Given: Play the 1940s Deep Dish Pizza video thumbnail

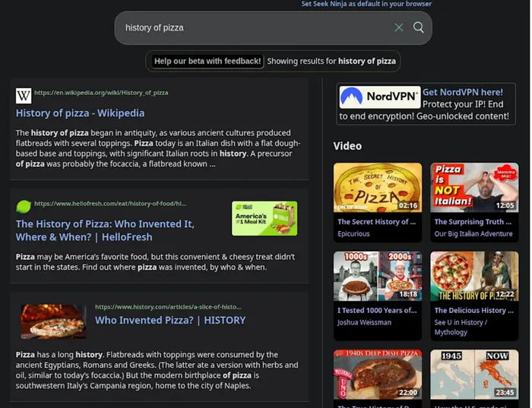Looking at the screenshot, I should pos(378,375).
